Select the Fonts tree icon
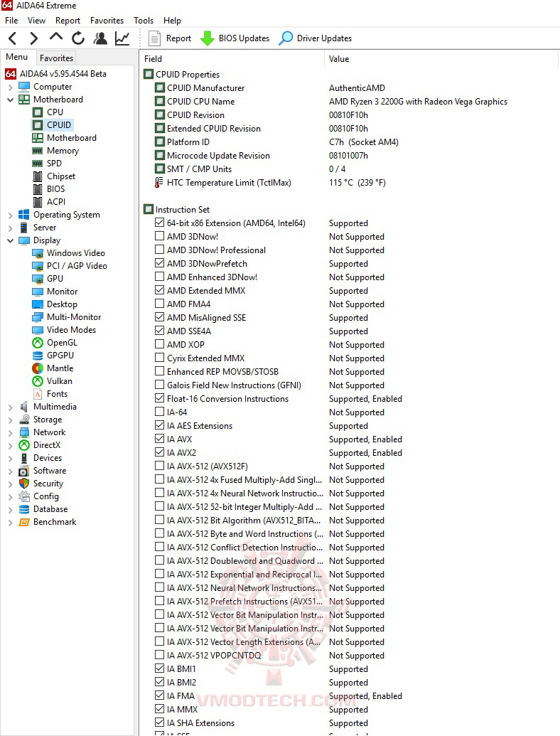 click(x=38, y=394)
